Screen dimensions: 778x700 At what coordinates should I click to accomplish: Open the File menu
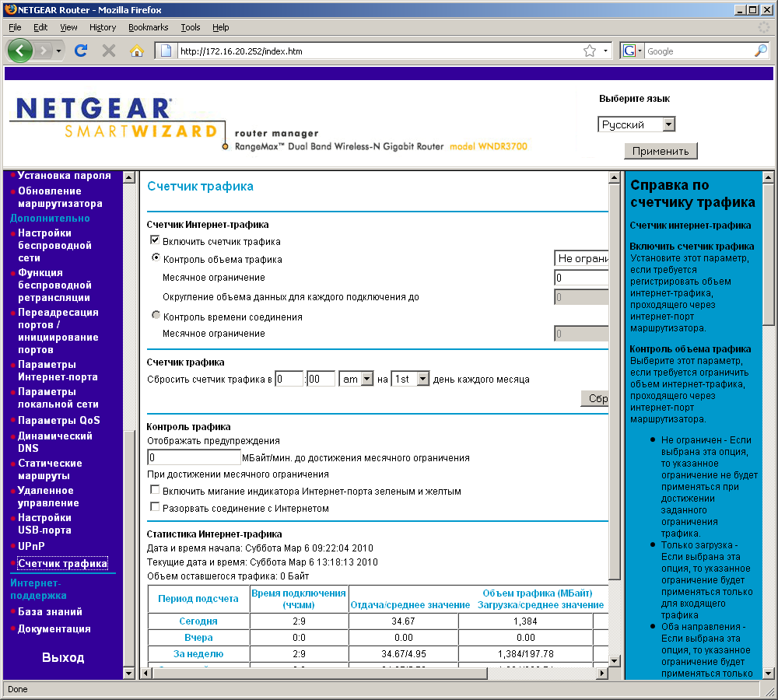15,27
